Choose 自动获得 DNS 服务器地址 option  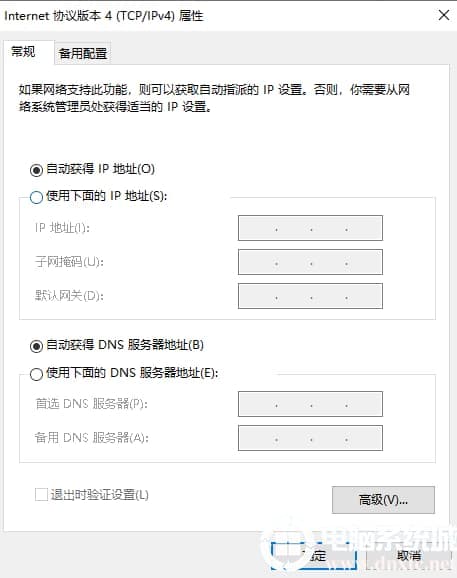[36, 346]
